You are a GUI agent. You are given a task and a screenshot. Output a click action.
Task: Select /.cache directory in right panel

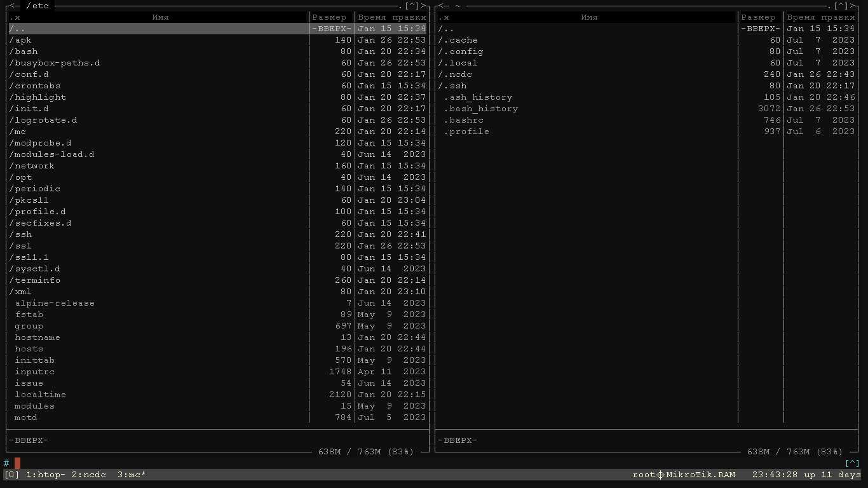point(647,40)
